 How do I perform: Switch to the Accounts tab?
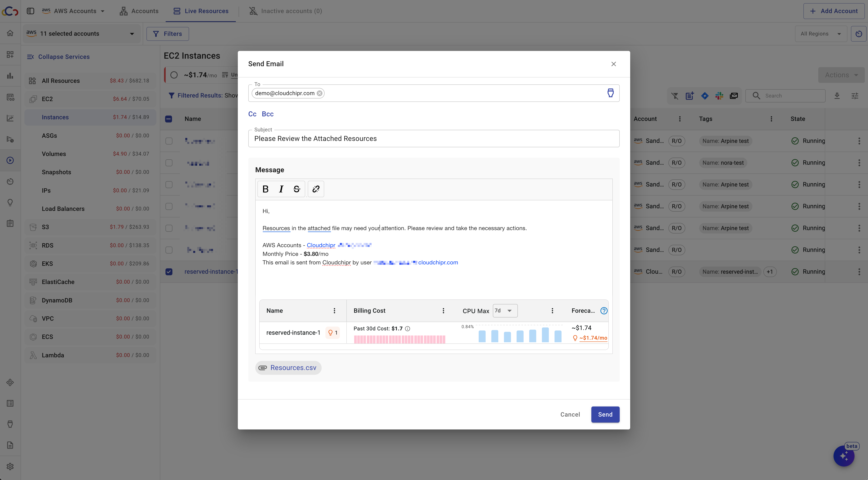139,11
